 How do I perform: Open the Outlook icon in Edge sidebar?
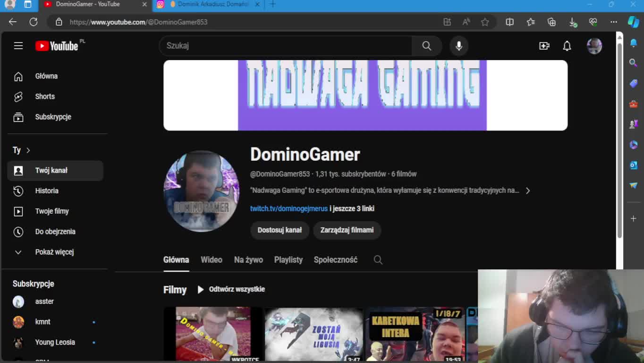click(634, 165)
